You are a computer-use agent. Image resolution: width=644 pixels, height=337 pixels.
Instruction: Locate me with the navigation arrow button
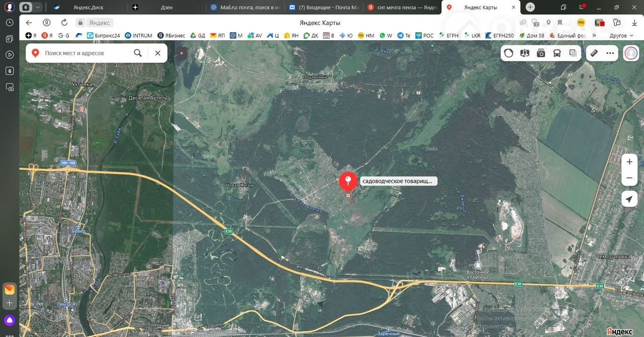point(629,199)
